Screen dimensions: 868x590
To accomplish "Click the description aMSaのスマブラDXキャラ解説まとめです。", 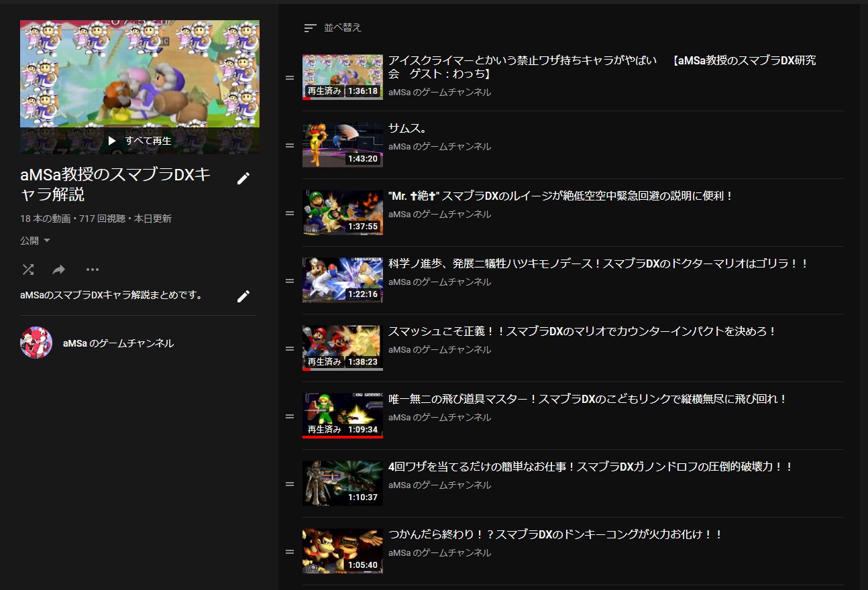I will click(111, 295).
